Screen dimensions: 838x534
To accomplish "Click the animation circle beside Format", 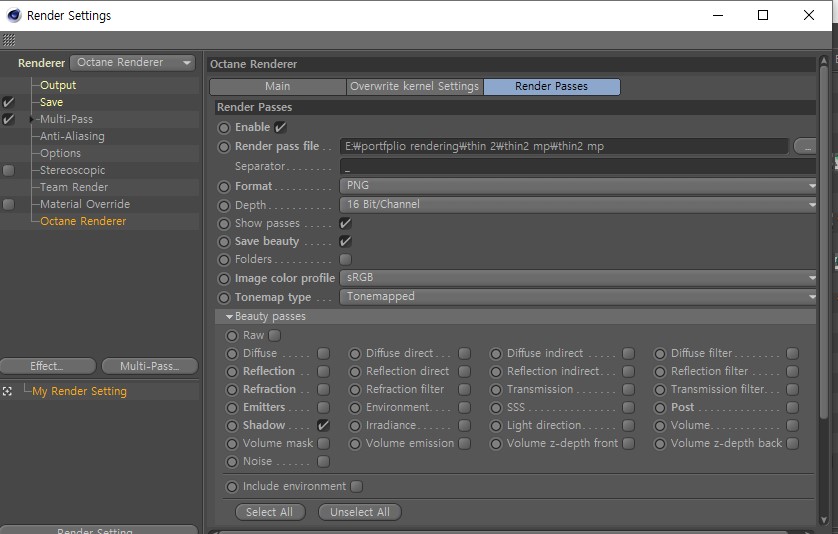I will tap(224, 187).
